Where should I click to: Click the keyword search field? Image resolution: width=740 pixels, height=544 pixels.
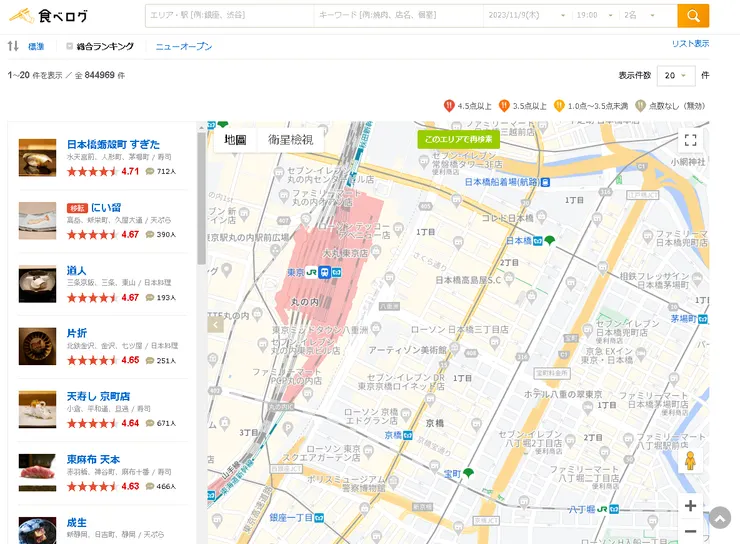399,15
